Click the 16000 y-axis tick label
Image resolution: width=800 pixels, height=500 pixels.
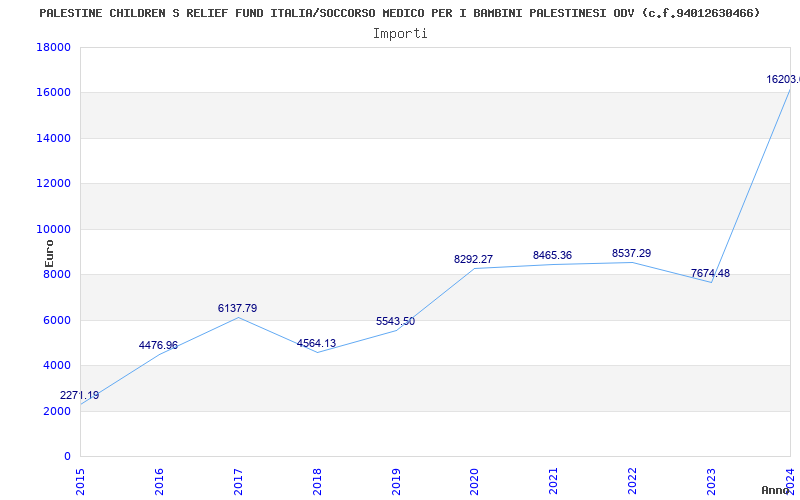[x=53, y=93]
